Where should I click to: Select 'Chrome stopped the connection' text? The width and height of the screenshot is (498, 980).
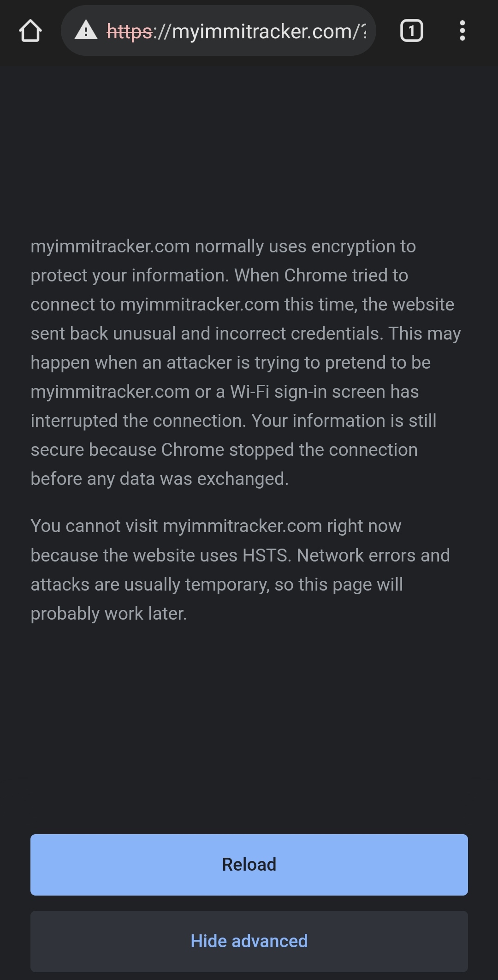click(289, 450)
